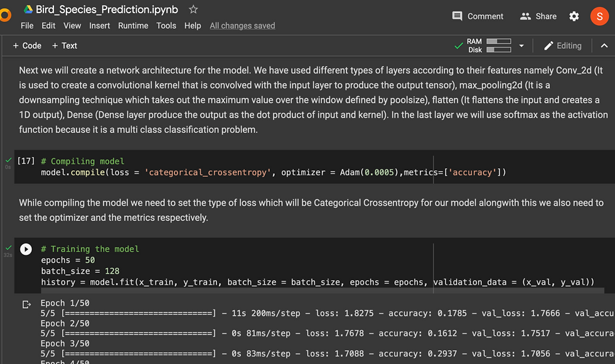
Task: Click the Google Drive icon beside the notebook title
Action: (x=28, y=9)
